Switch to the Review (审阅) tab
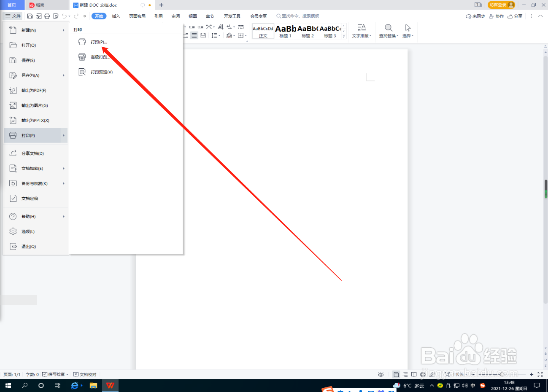 pyautogui.click(x=176, y=16)
